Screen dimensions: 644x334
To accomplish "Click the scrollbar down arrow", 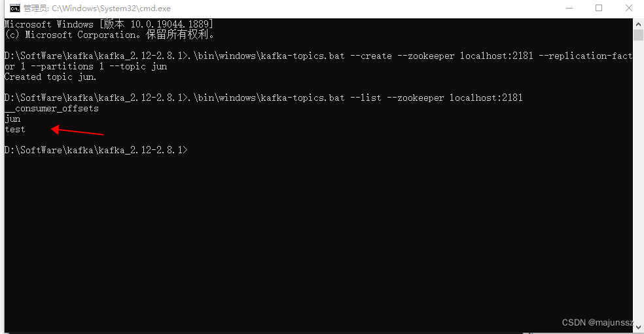I will click(638, 327).
